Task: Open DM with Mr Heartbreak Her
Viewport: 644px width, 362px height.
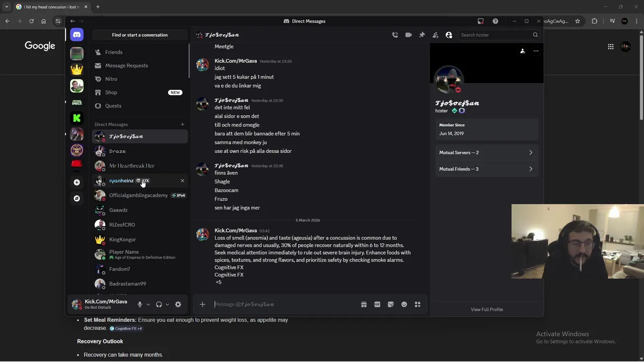Action: 140,165
